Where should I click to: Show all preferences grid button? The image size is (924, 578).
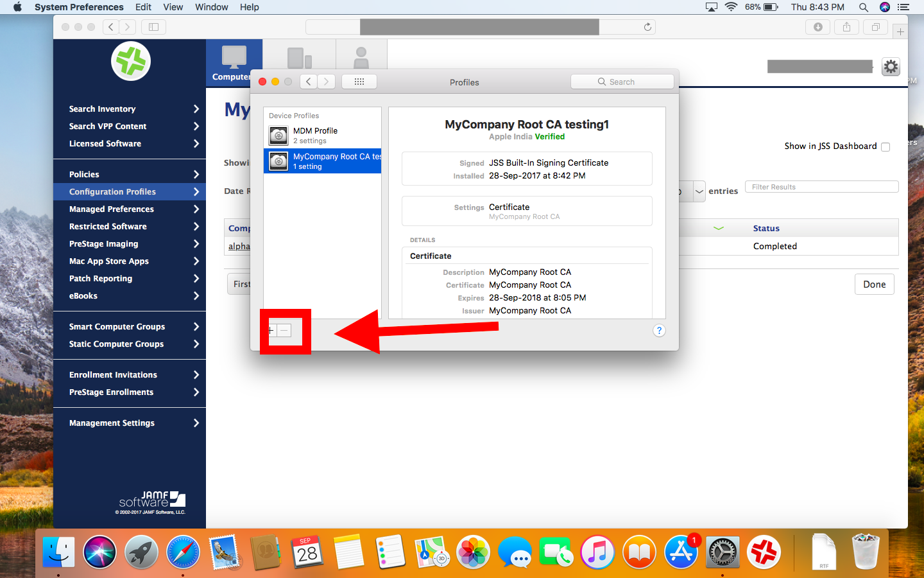click(x=359, y=82)
